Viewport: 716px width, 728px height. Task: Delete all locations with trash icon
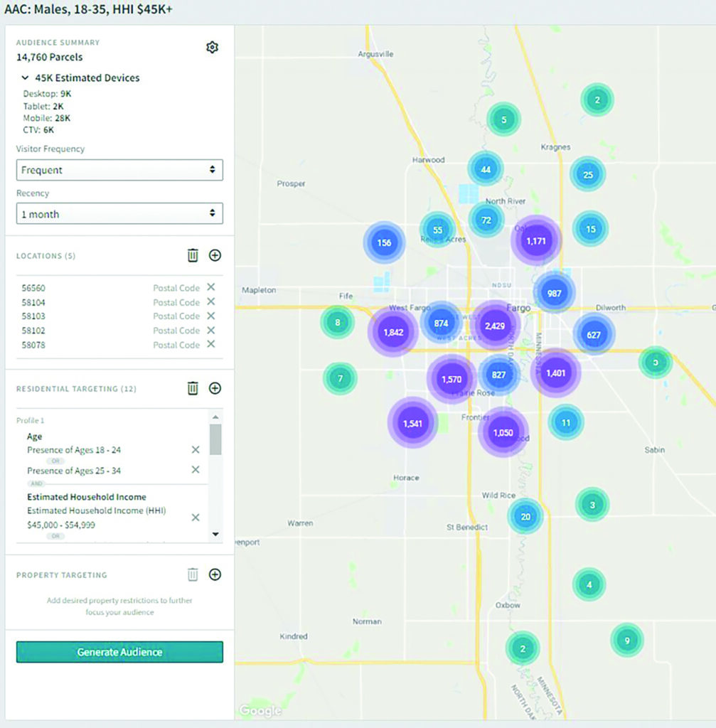[193, 255]
